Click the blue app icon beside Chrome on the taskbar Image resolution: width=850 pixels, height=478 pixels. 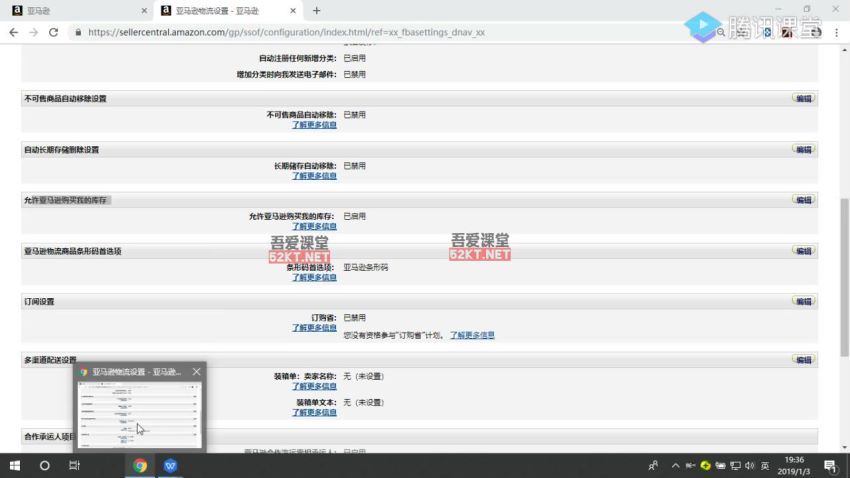click(x=170, y=466)
